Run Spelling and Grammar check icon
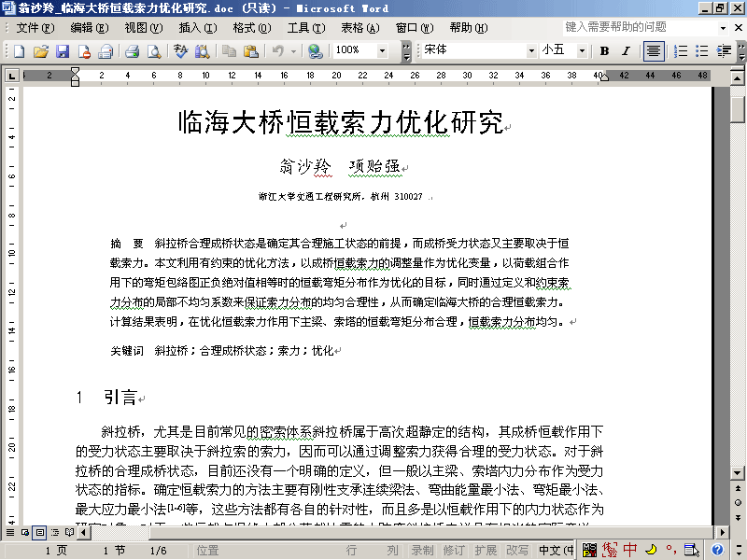This screenshot has width=747, height=560. pyautogui.click(x=180, y=51)
